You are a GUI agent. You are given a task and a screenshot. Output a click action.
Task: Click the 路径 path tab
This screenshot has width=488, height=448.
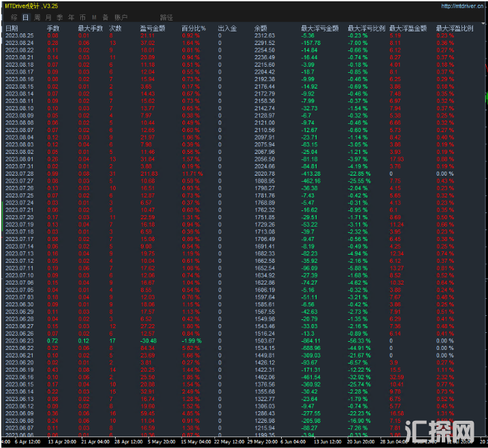[166, 16]
